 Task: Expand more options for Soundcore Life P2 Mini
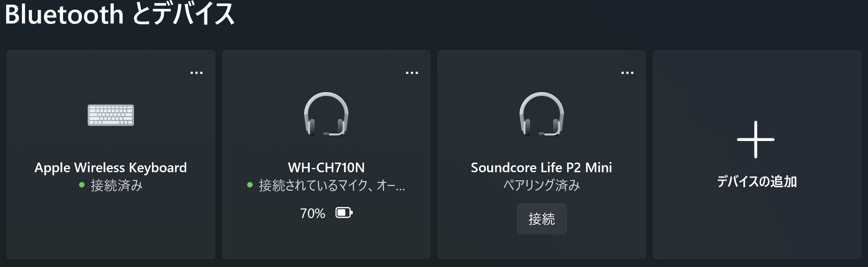tap(627, 73)
